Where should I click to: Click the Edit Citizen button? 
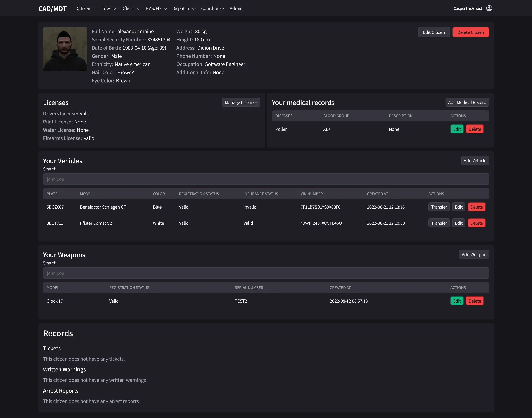tap(434, 32)
